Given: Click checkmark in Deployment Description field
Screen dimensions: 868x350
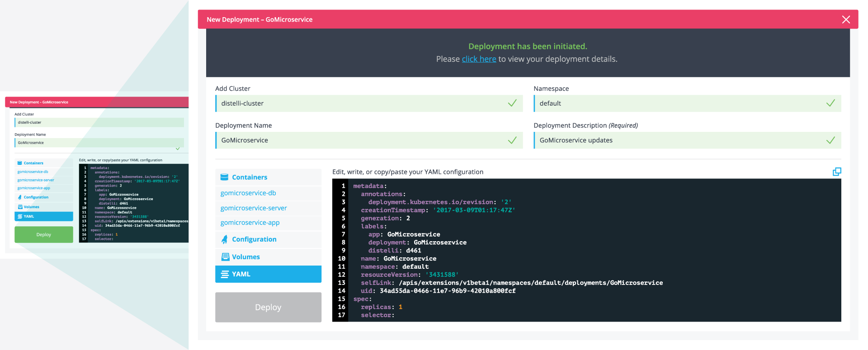Looking at the screenshot, I should pyautogui.click(x=830, y=140).
